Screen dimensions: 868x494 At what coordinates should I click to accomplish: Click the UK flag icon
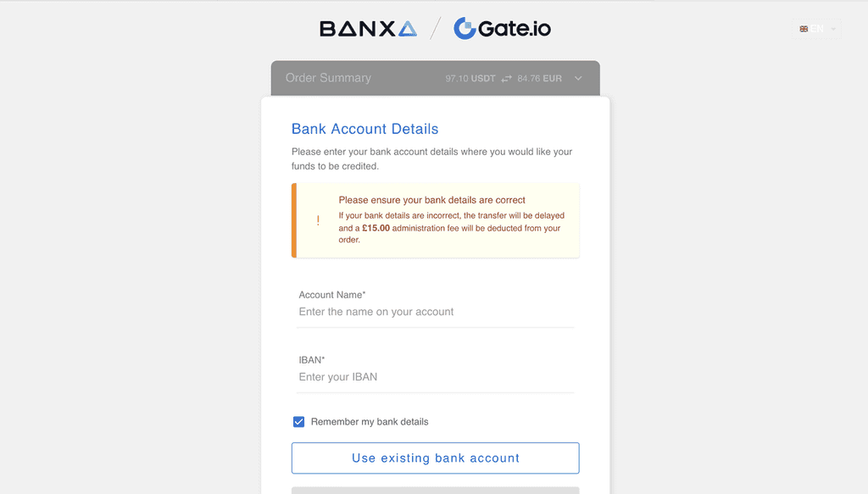point(804,29)
